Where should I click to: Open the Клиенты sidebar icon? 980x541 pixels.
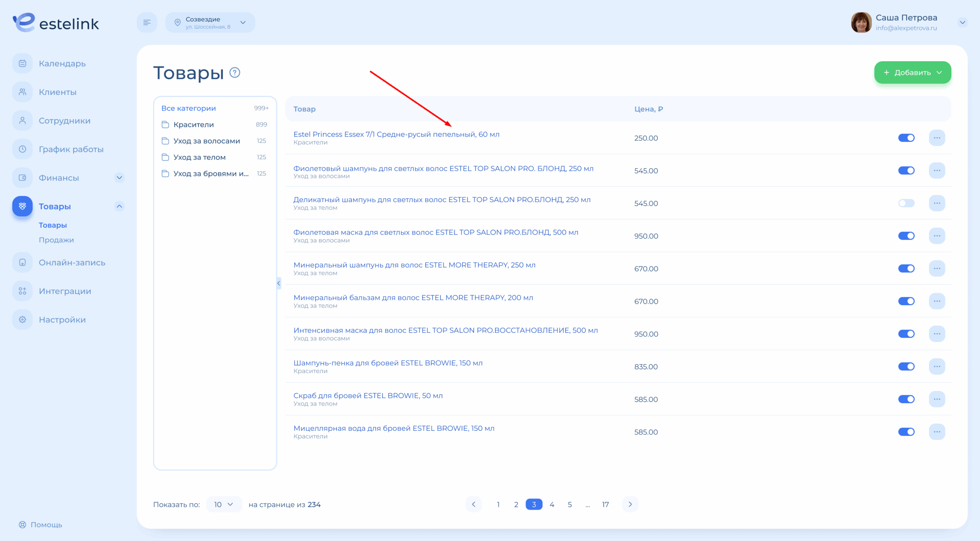(23, 92)
